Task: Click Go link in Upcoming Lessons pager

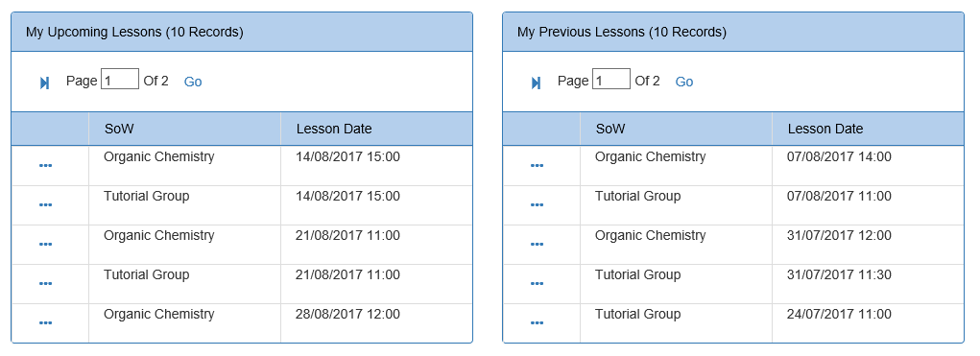Action: tap(193, 82)
